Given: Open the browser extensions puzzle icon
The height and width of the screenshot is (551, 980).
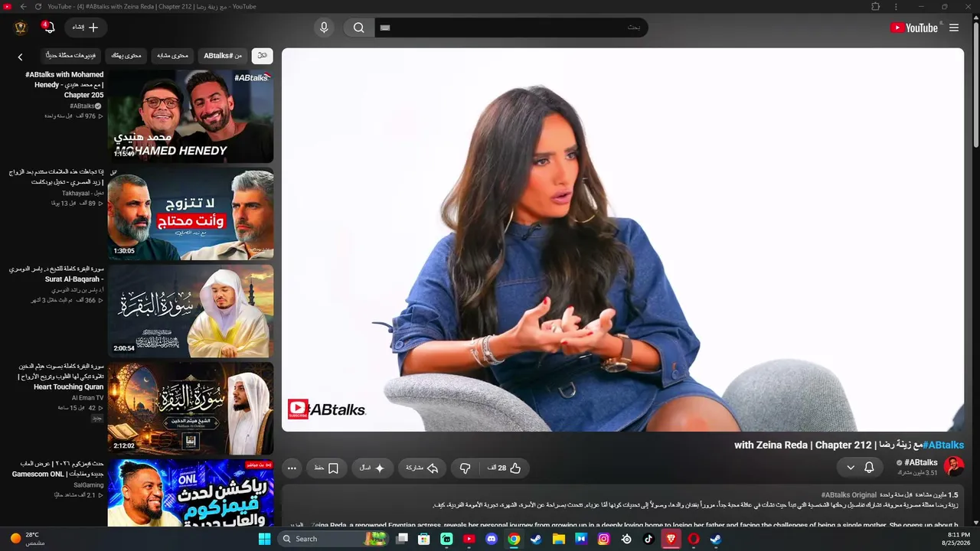Looking at the screenshot, I should pyautogui.click(x=876, y=7).
